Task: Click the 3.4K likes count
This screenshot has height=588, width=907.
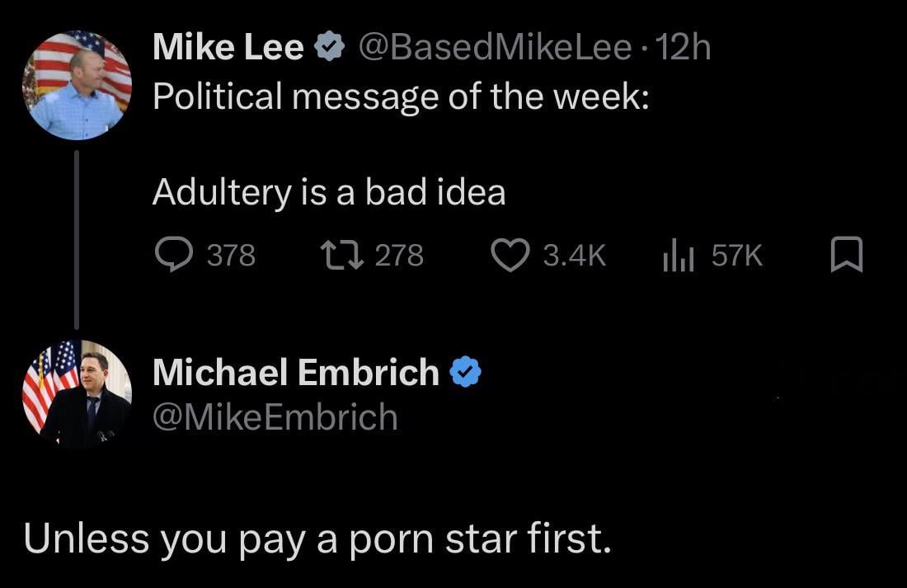Action: coord(575,256)
